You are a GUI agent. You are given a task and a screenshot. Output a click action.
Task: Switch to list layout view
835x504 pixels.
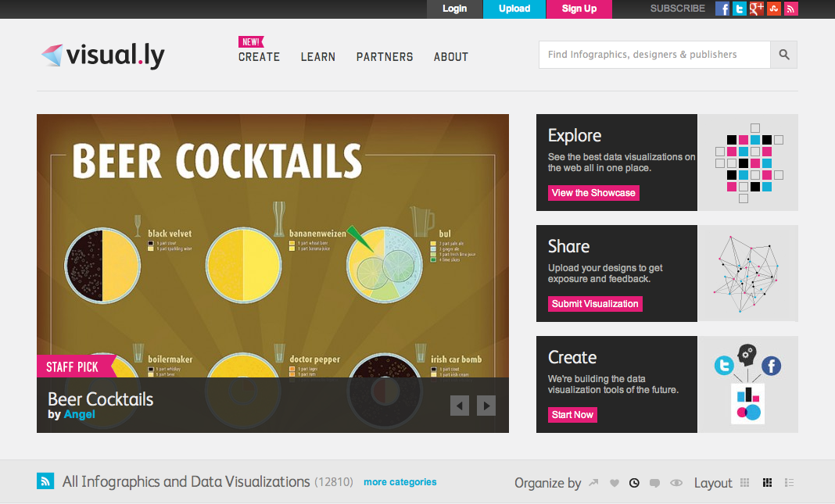pyautogui.click(x=789, y=483)
